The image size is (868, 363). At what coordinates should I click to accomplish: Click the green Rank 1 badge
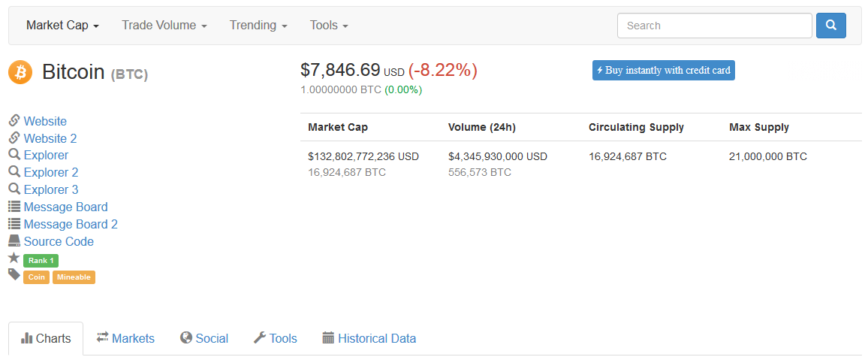[41, 261]
